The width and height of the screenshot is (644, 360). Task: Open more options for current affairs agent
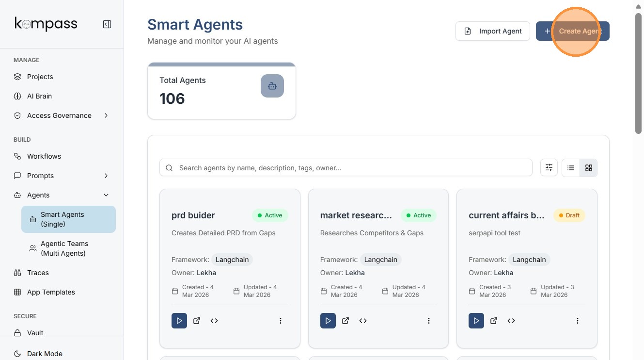[x=577, y=321]
